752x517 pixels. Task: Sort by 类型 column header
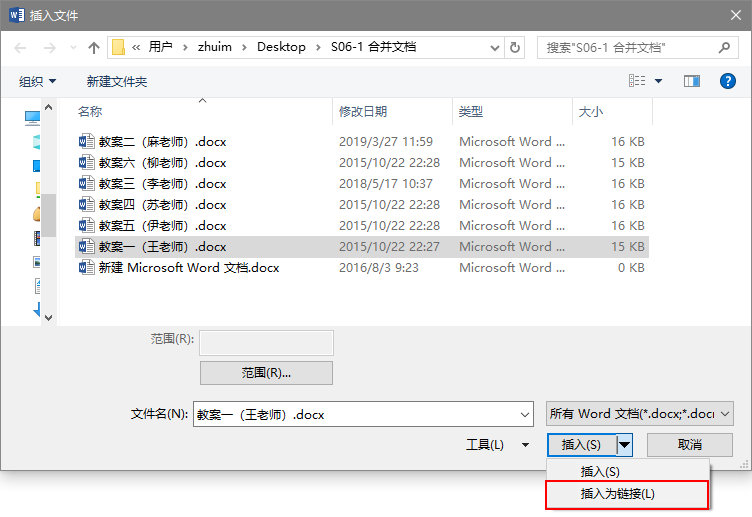470,112
